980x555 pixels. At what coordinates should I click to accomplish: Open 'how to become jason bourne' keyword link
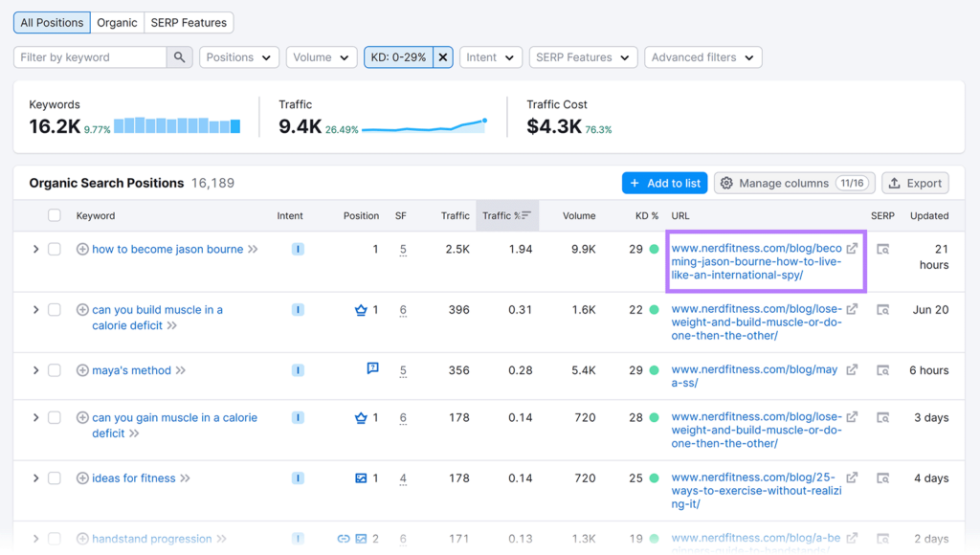167,249
